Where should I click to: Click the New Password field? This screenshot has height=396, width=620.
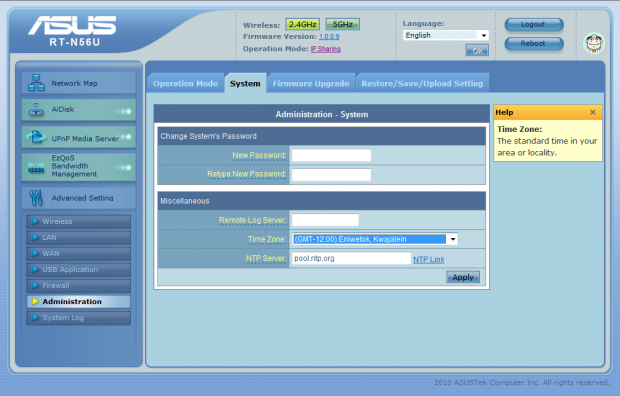331,155
